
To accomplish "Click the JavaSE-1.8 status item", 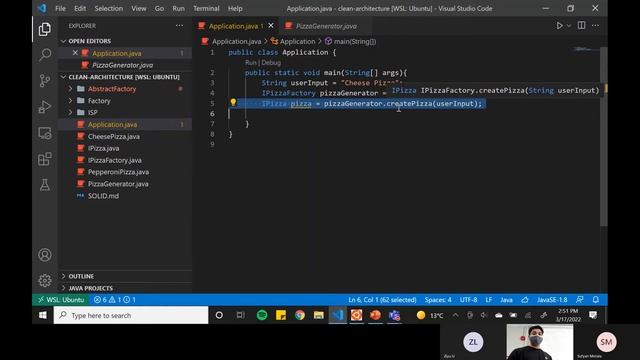I will point(552,300).
